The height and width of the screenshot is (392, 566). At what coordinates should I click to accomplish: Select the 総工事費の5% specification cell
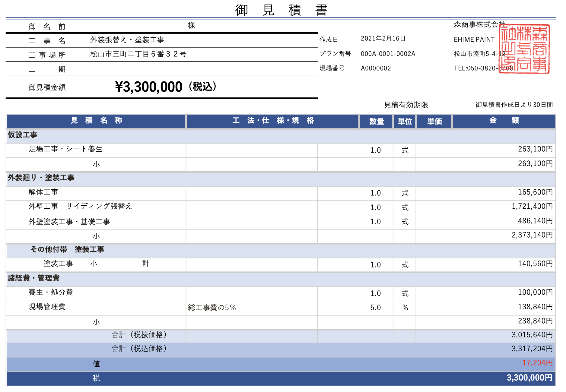coord(252,308)
